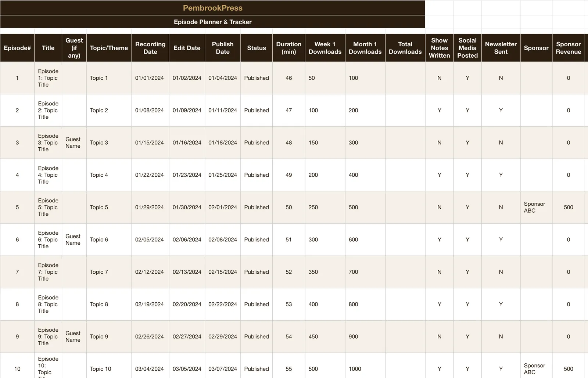Viewport: 588px width, 378px height.
Task: Click the 02/08/2024 publish date cell
Action: (223, 240)
